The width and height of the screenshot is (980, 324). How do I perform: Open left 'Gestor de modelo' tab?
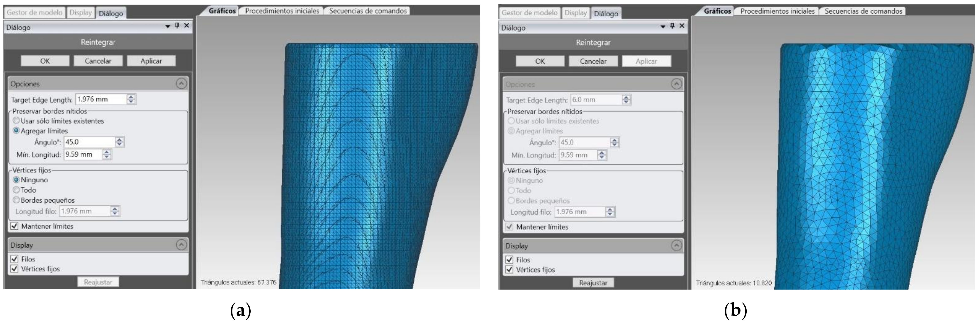point(35,12)
